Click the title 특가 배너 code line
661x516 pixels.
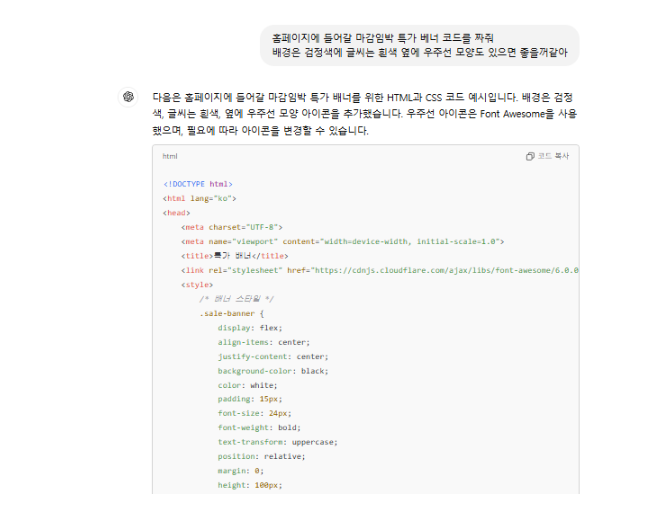[x=235, y=256]
